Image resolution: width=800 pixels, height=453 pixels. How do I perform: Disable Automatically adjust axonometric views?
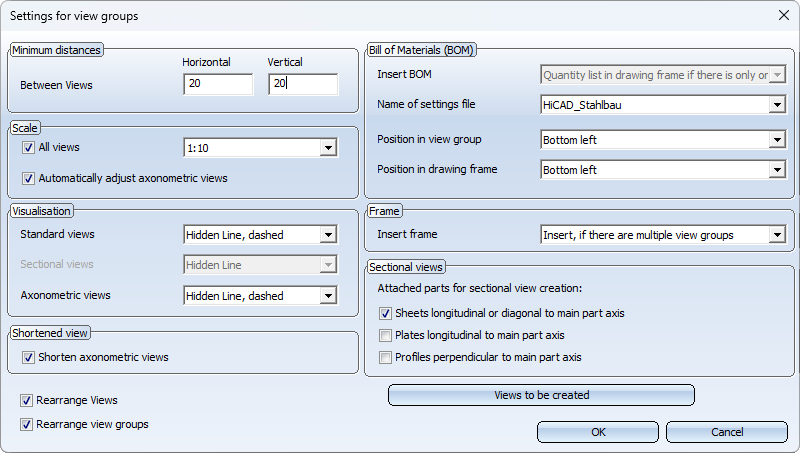[x=28, y=179]
